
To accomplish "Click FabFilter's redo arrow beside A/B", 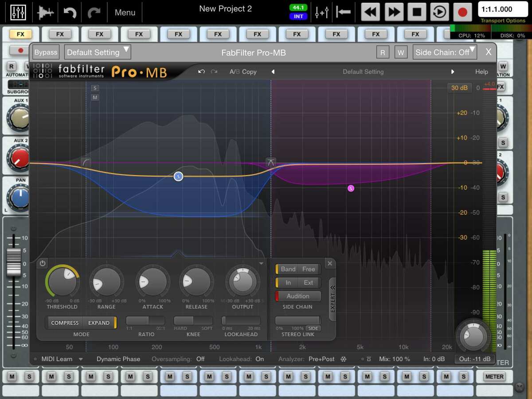I will 214,71.
